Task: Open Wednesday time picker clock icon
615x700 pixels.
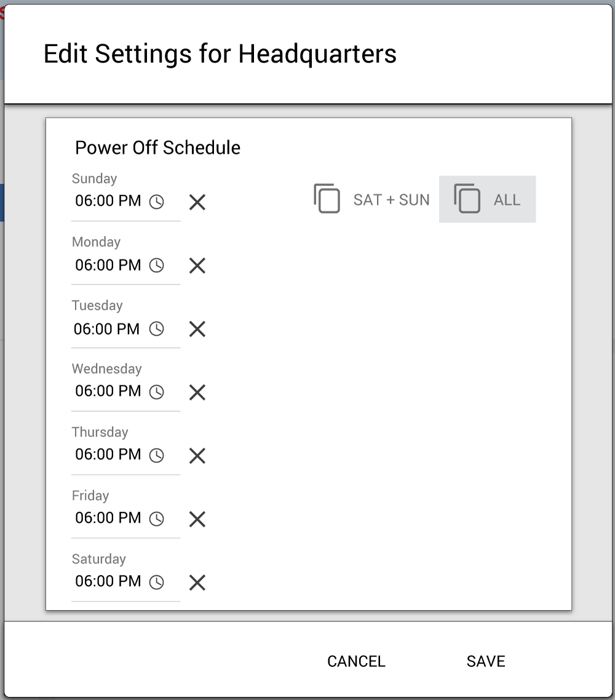Action: coord(157,391)
